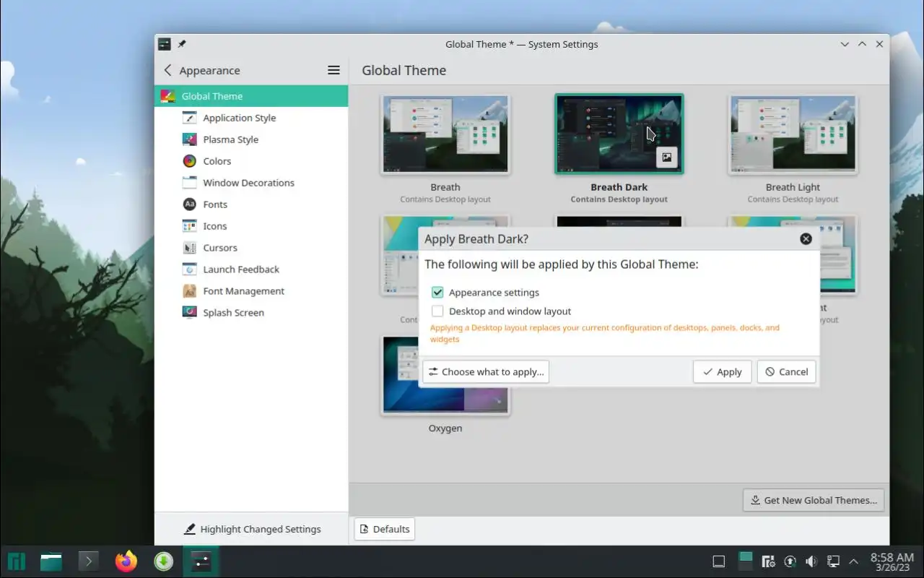Open the Fonts settings
This screenshot has width=924, height=578.
(x=251, y=204)
